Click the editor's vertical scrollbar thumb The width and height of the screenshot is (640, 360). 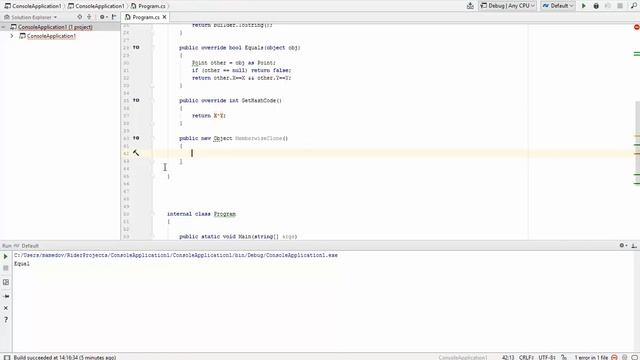[637, 143]
